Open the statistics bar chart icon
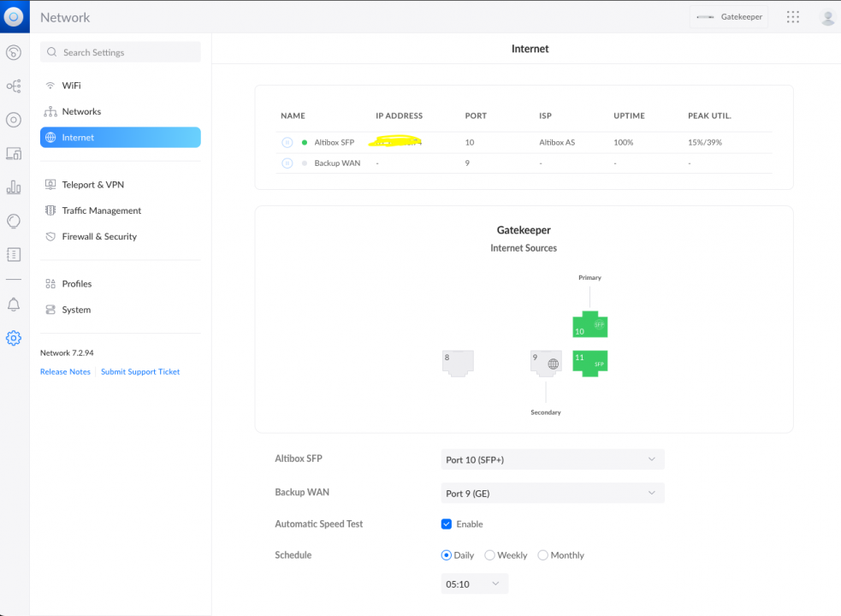This screenshot has width=841, height=616. 14,187
